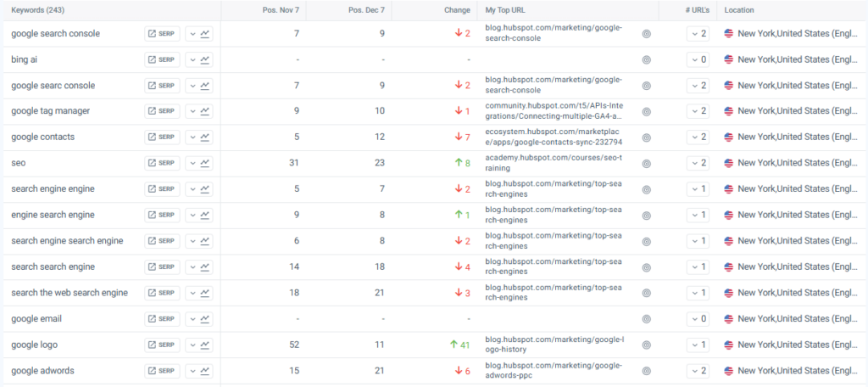Viewport: 868px width, 387px height.
Task: Expand URL count dropdown for google adwords
Action: click(x=698, y=371)
